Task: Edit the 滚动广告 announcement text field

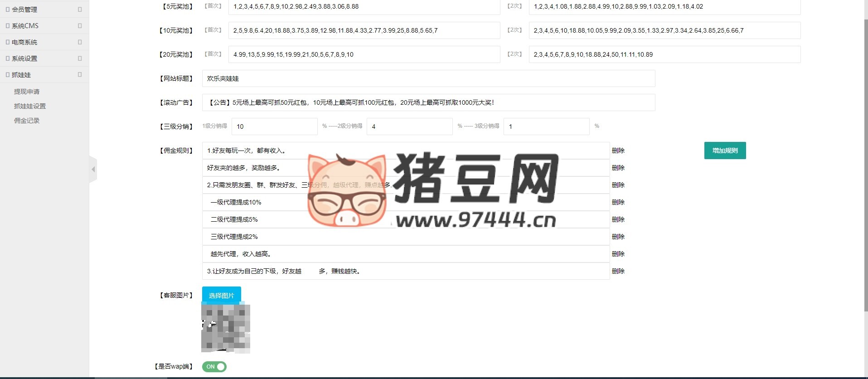Action: pos(428,102)
